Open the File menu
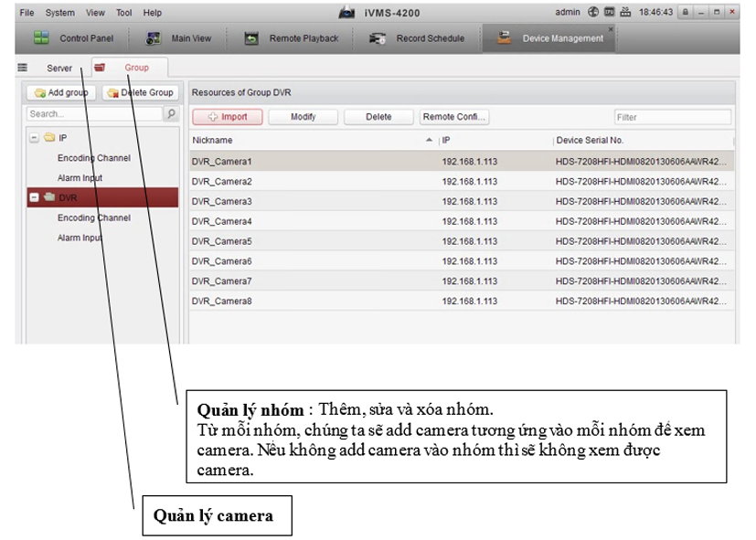 point(27,13)
